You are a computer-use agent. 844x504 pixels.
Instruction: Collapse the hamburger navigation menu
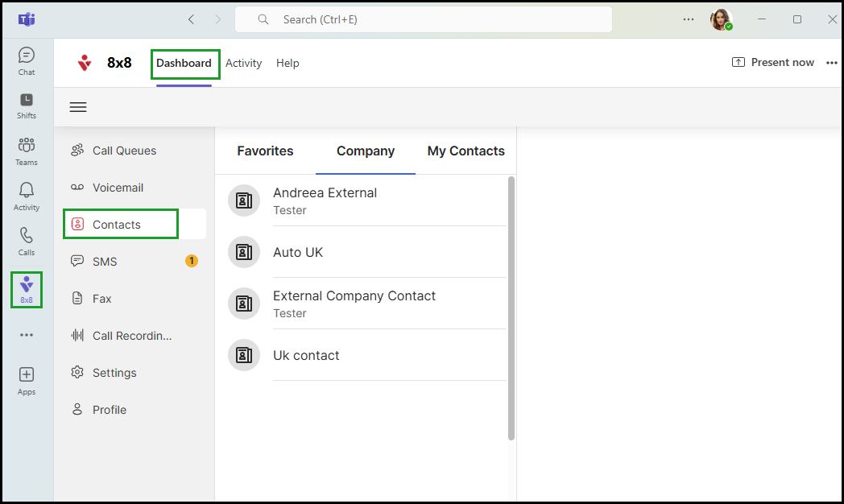click(x=78, y=107)
